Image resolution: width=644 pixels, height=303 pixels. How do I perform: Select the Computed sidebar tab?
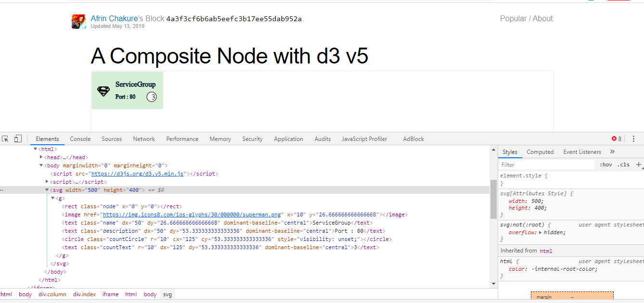[540, 151]
